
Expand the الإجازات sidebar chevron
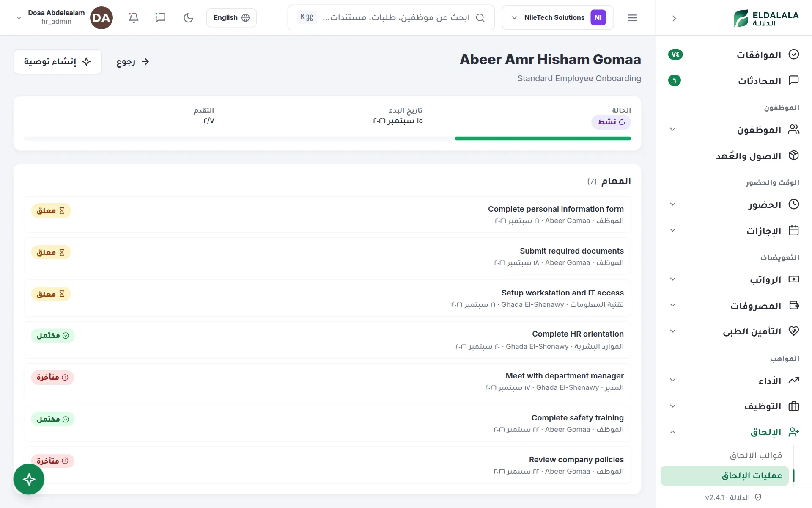[x=672, y=230]
